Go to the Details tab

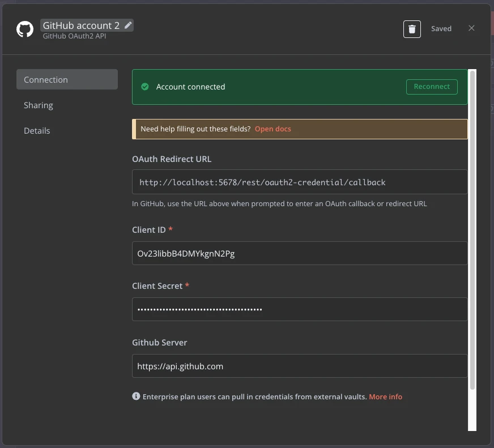point(37,131)
